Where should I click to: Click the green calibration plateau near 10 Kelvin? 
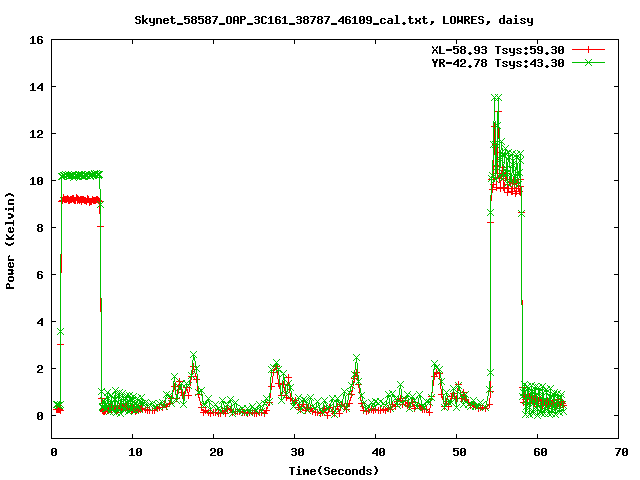click(x=80, y=176)
